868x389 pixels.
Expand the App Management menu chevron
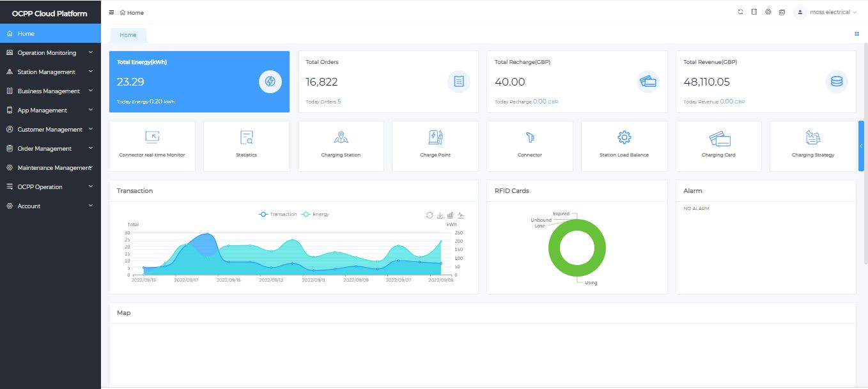click(x=91, y=110)
